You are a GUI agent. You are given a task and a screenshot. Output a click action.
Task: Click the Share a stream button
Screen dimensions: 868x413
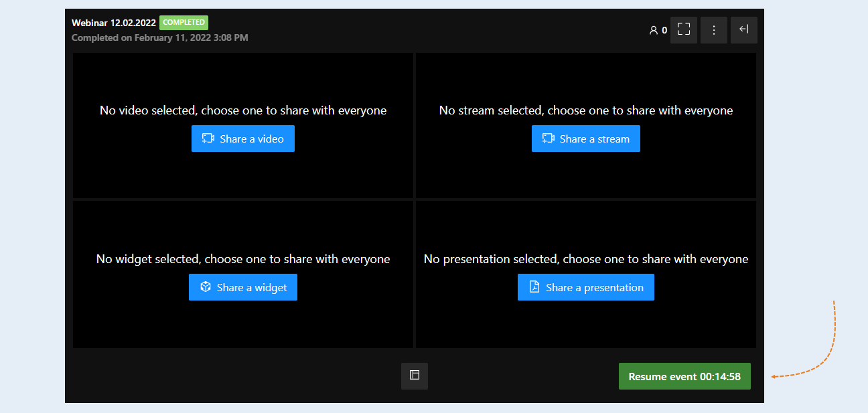pyautogui.click(x=586, y=139)
